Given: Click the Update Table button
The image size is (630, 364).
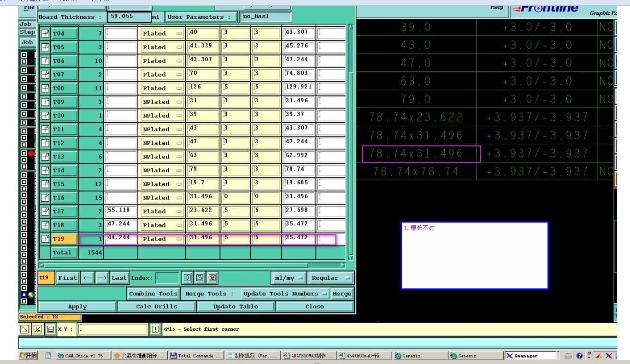Looking at the screenshot, I should 236,306.
